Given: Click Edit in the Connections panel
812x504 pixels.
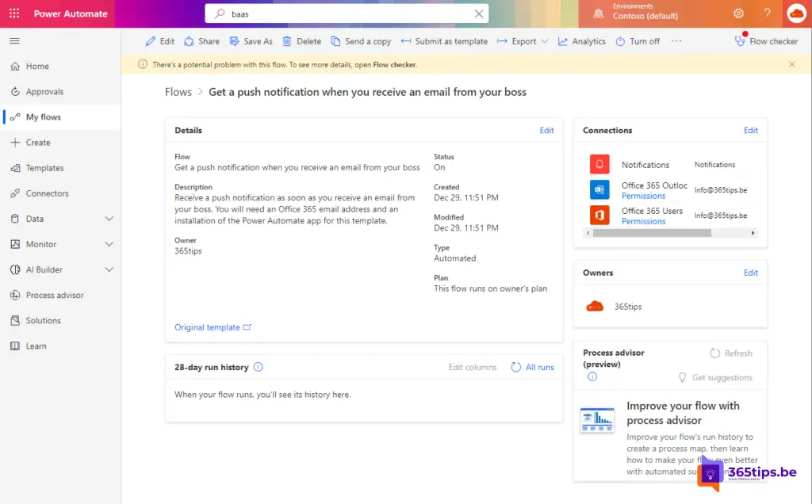Looking at the screenshot, I should [x=750, y=130].
